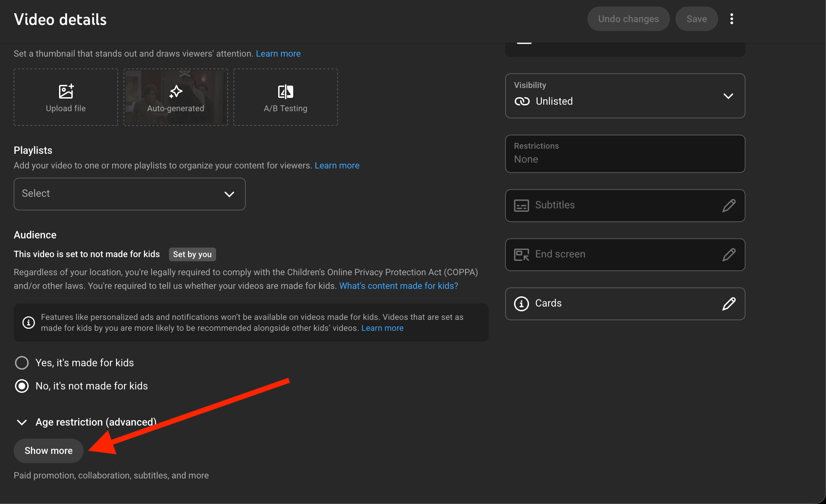Click the Restrictions None field
The width and height of the screenshot is (826, 504).
(625, 154)
